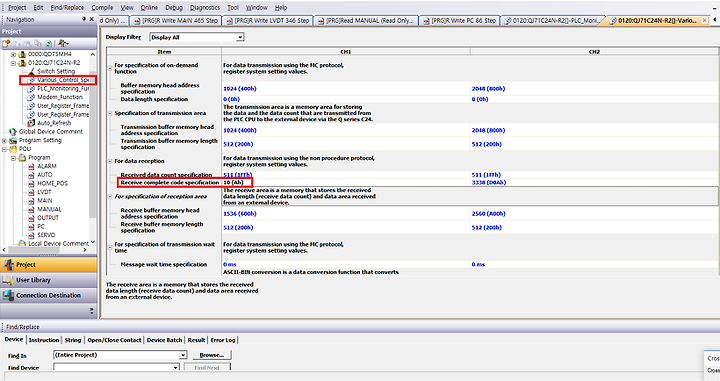Click the HOME_POS program icon
Screen dimensions: 720x381
31,184
